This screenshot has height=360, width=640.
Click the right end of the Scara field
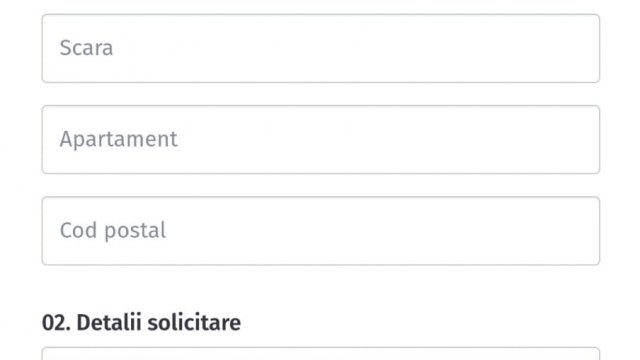tap(571, 49)
